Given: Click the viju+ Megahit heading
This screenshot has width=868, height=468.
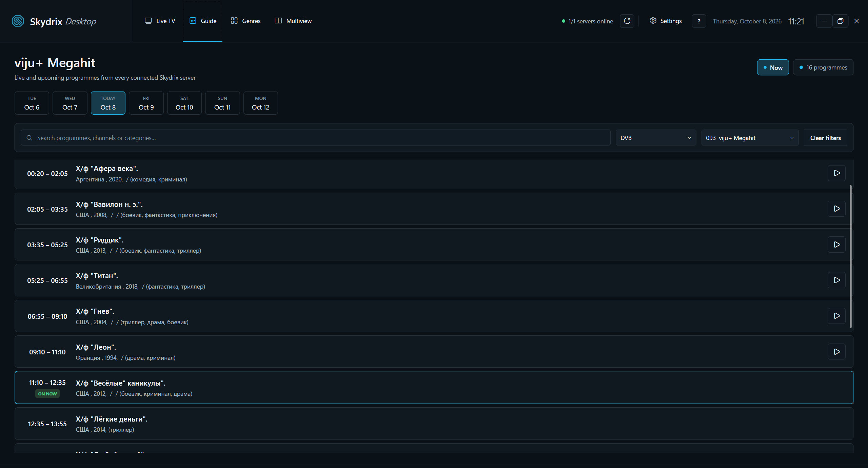Looking at the screenshot, I should [x=55, y=63].
